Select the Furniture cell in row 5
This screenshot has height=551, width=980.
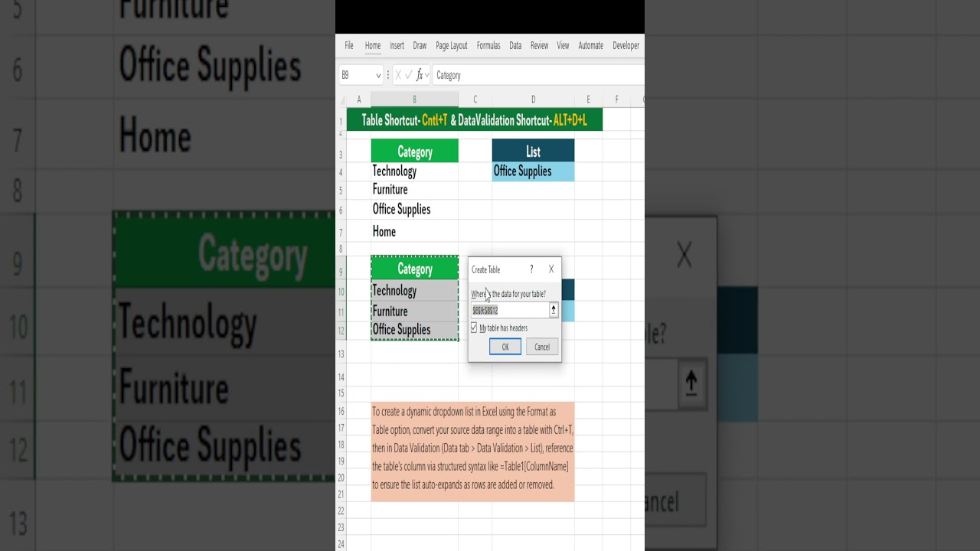click(414, 190)
